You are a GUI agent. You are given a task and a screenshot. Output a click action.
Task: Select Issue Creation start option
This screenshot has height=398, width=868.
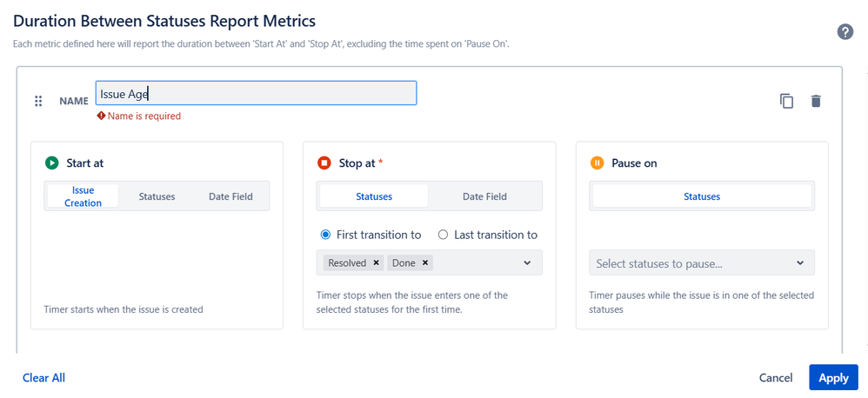click(x=83, y=196)
